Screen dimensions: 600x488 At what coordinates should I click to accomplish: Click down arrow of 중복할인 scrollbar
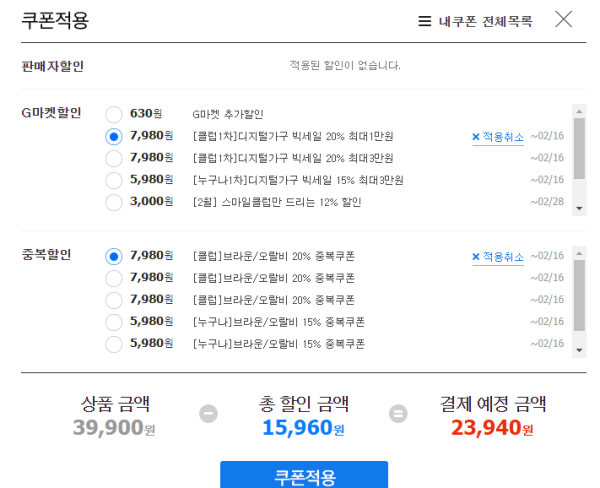579,350
